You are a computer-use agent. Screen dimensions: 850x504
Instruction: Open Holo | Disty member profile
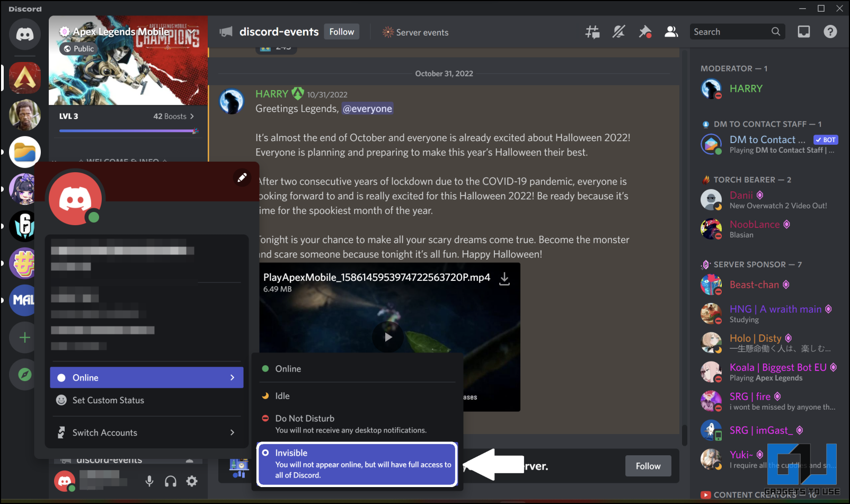(770, 343)
